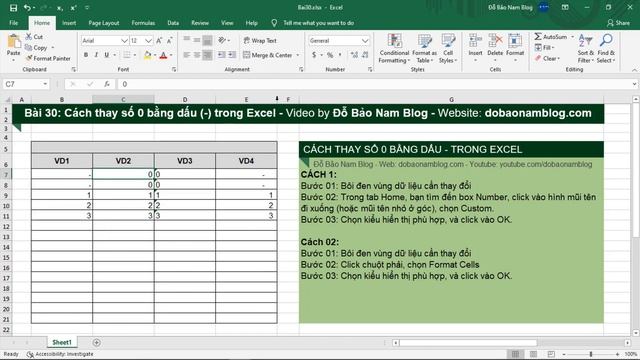Click Merge & Center button
This screenshot has height=360, width=640.
[x=268, y=55]
